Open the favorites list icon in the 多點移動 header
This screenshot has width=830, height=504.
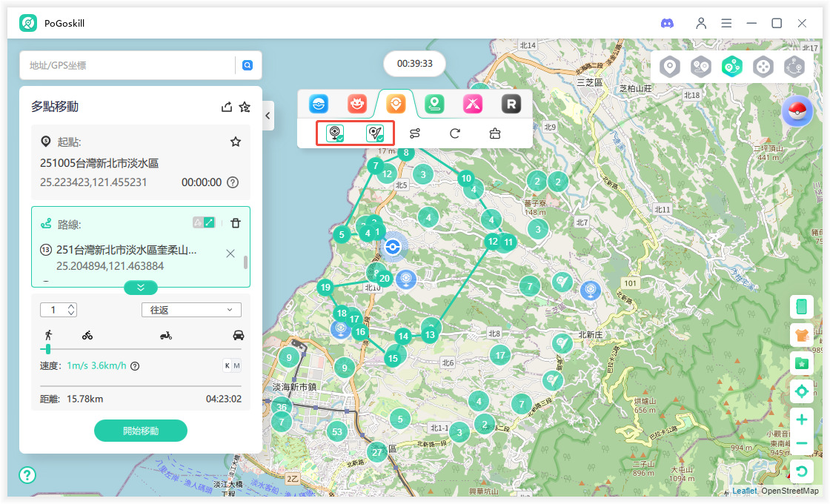coord(245,107)
